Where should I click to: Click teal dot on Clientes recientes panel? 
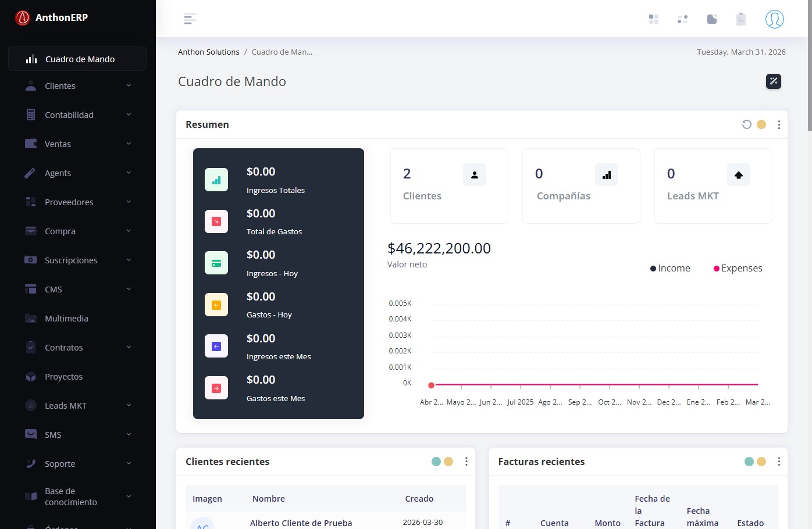coord(436,462)
